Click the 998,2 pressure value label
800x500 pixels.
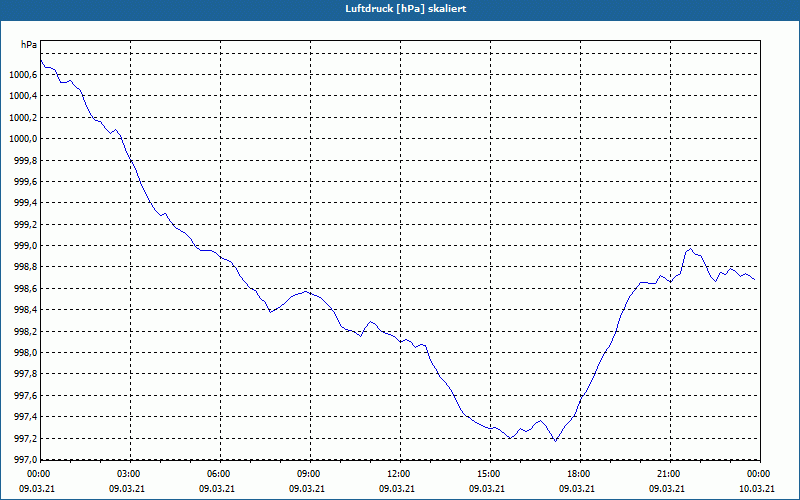click(x=26, y=332)
